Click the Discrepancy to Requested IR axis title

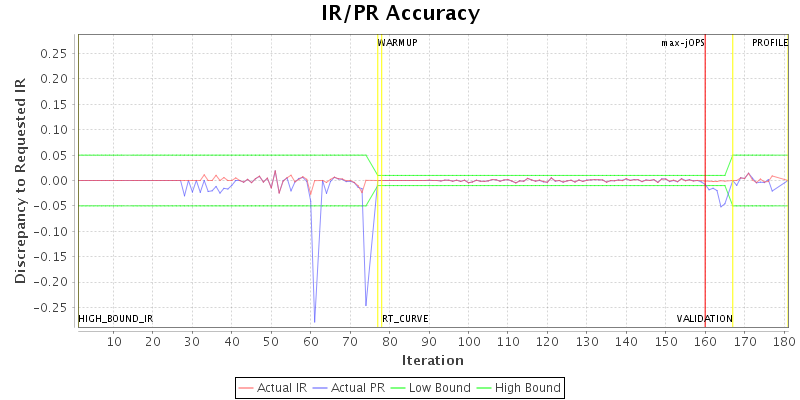(x=20, y=181)
